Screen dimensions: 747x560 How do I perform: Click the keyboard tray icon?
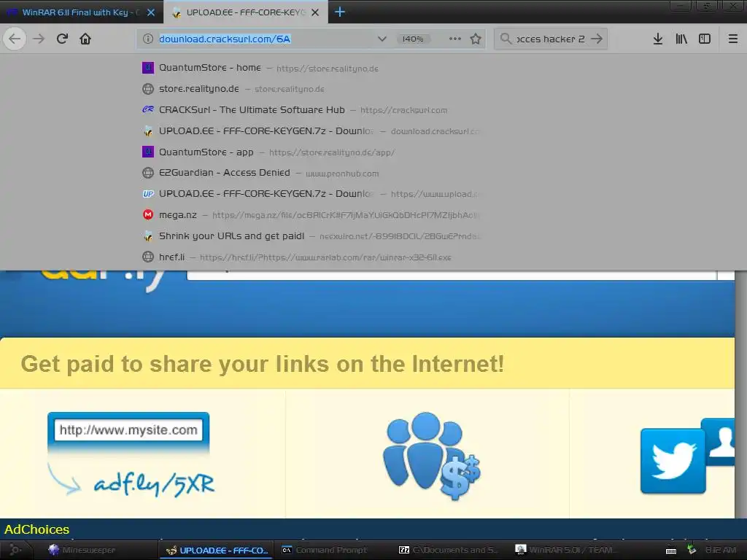click(x=671, y=551)
